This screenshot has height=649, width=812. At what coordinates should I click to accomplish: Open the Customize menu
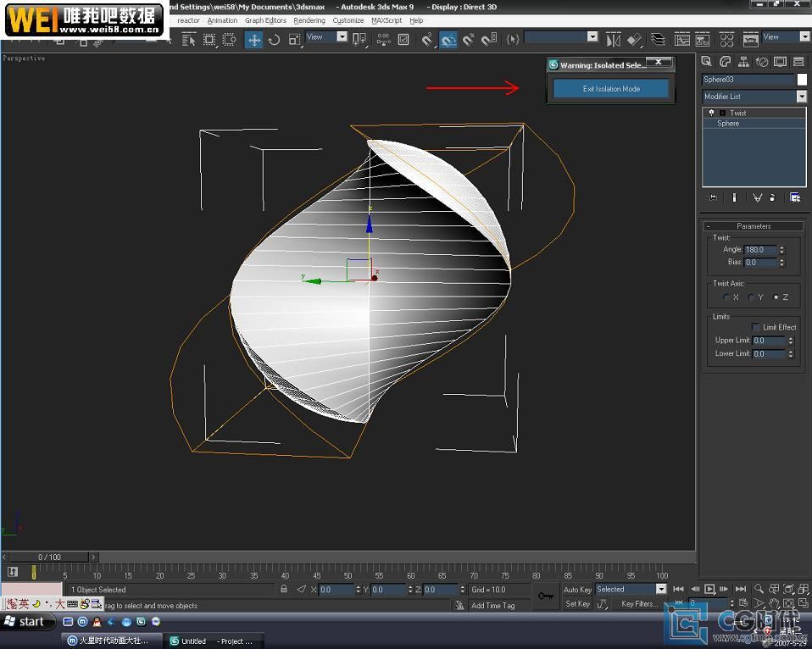(x=348, y=20)
